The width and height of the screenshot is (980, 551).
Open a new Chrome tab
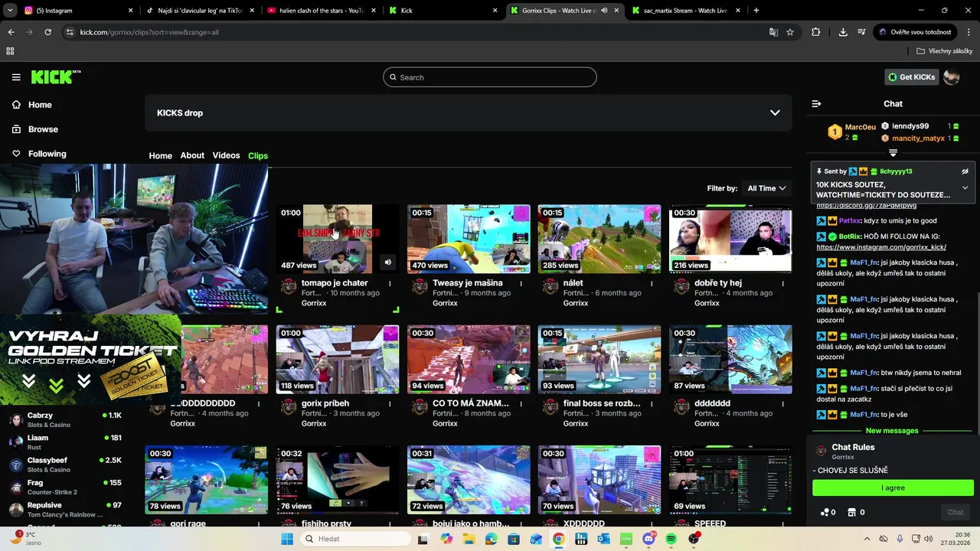(x=756, y=11)
